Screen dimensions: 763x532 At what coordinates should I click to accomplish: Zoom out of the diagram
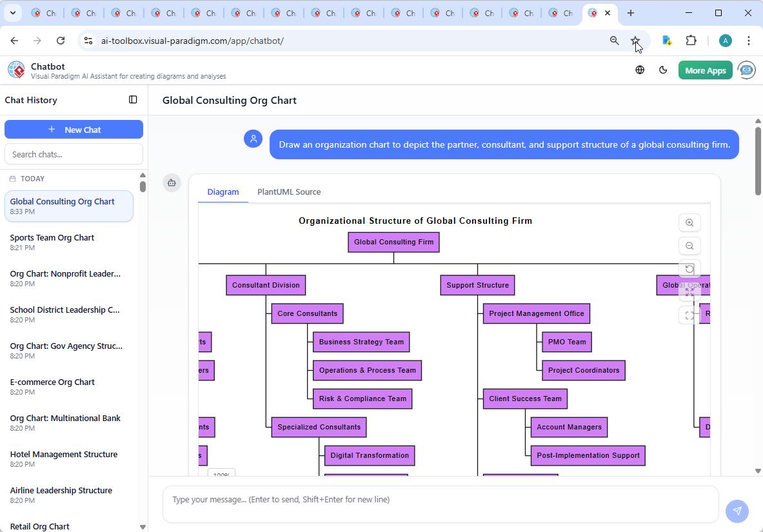689,246
